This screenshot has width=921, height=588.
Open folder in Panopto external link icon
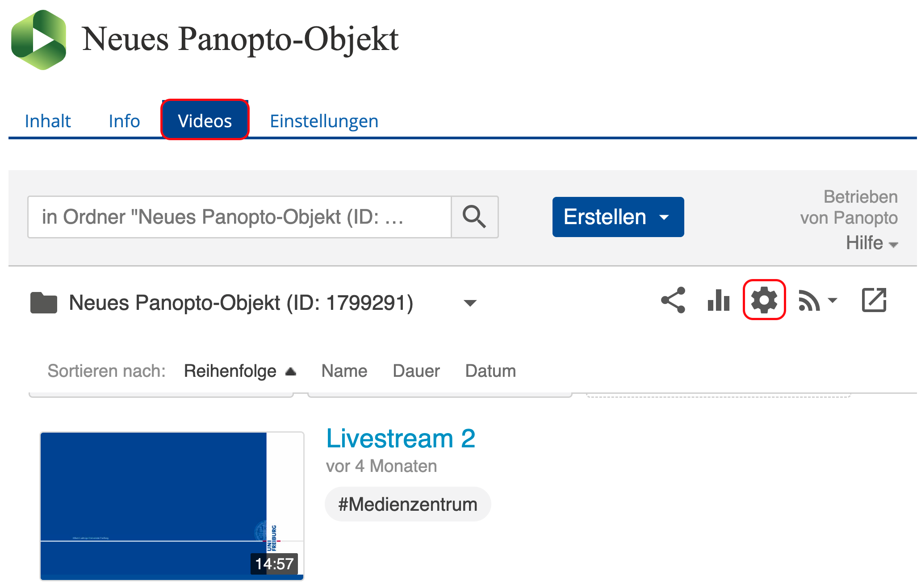tap(874, 300)
